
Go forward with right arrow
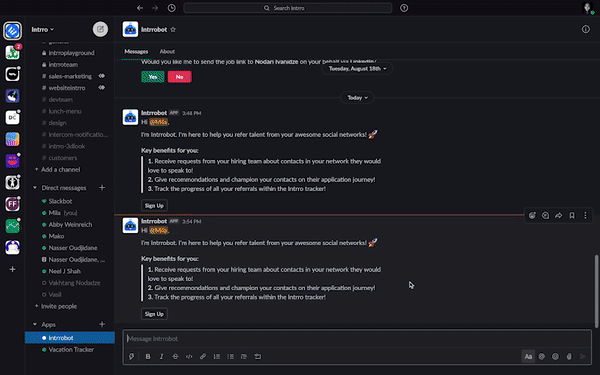155,8
